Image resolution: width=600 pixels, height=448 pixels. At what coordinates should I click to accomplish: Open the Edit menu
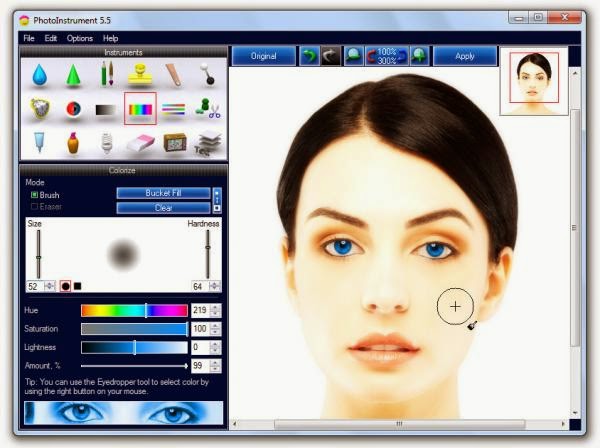tap(51, 38)
